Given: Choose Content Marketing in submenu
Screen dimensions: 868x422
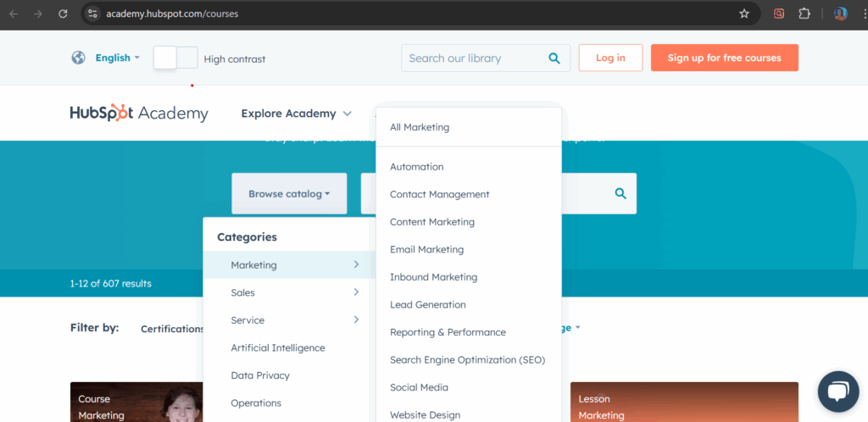Looking at the screenshot, I should pyautogui.click(x=432, y=222).
